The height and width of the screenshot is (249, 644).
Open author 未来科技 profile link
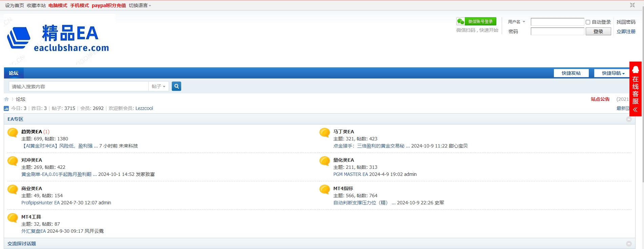128,146
